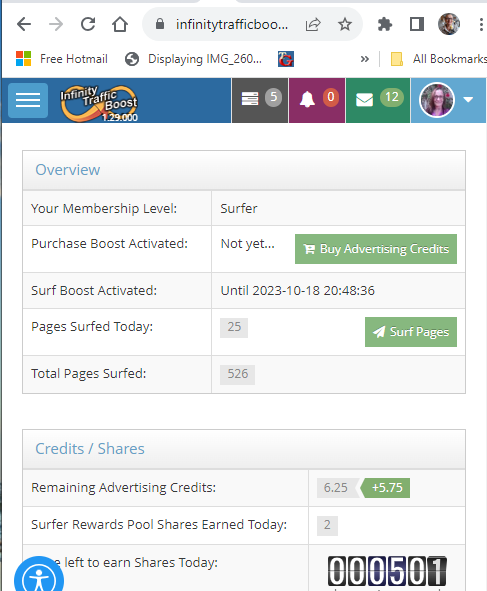Image resolution: width=487 pixels, height=591 pixels.
Task: Click the Buy Advertising Credits button
Action: (x=376, y=249)
